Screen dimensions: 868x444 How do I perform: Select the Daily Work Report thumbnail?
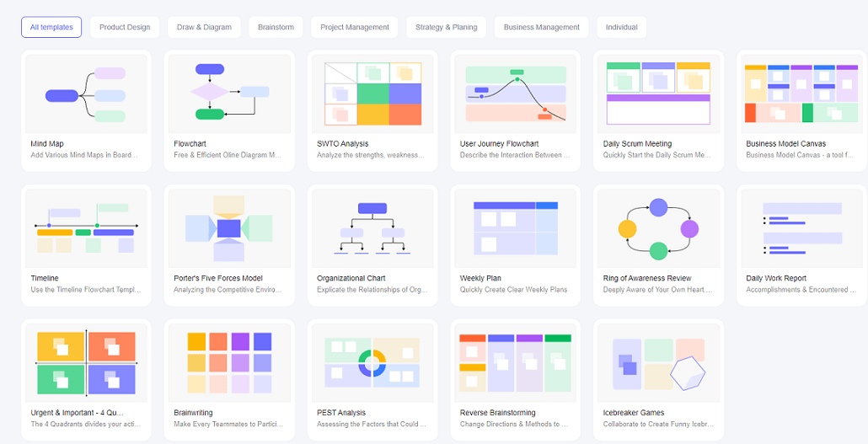[x=801, y=228]
